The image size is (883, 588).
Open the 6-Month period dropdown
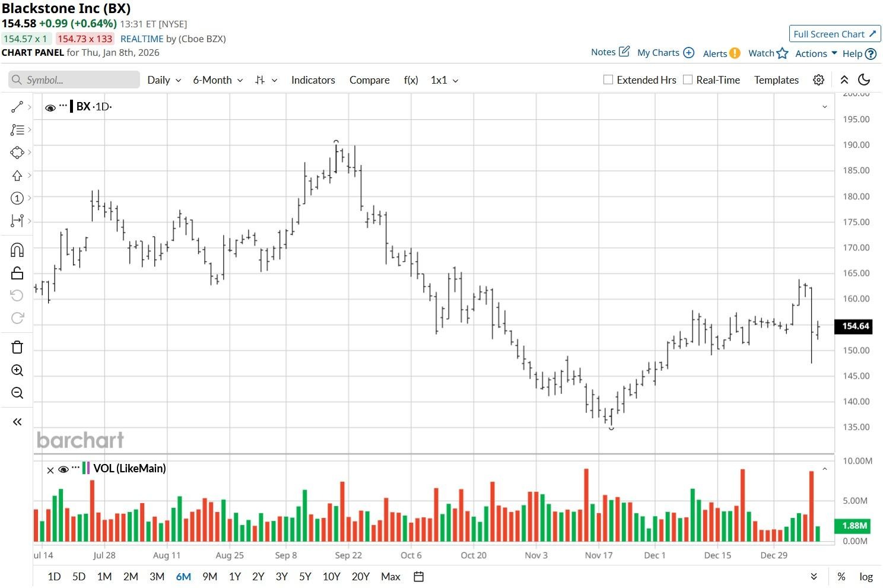click(218, 80)
